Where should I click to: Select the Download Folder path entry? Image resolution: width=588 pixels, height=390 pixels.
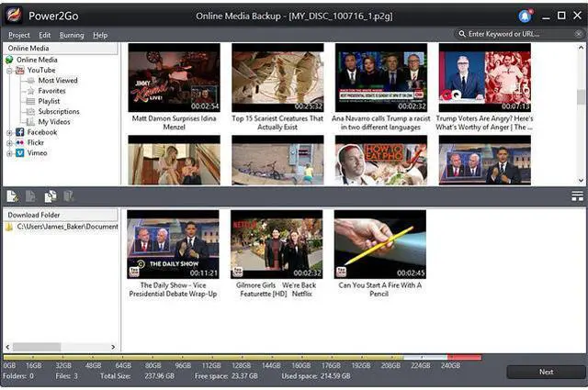(x=66, y=227)
